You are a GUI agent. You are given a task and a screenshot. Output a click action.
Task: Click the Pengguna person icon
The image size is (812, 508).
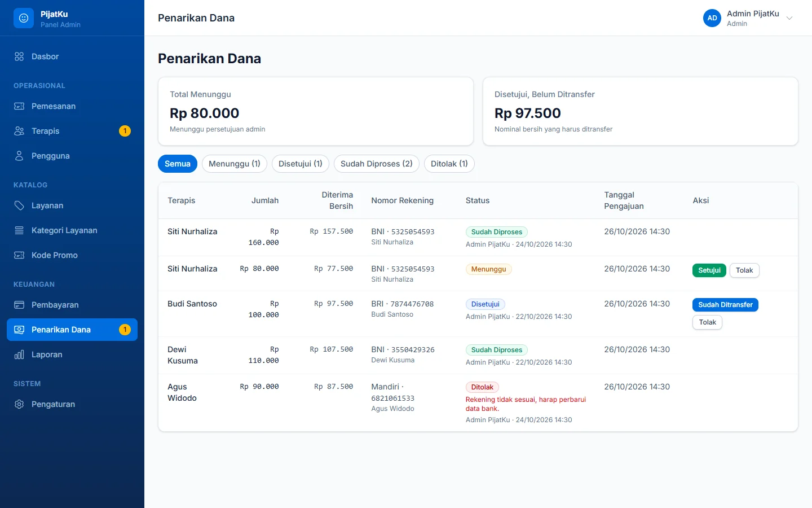19,156
